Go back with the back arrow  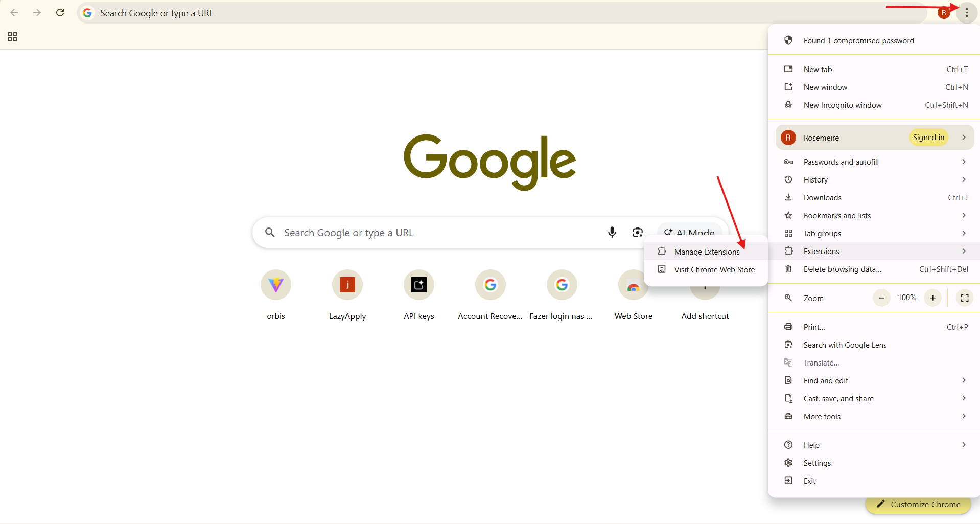pos(14,13)
